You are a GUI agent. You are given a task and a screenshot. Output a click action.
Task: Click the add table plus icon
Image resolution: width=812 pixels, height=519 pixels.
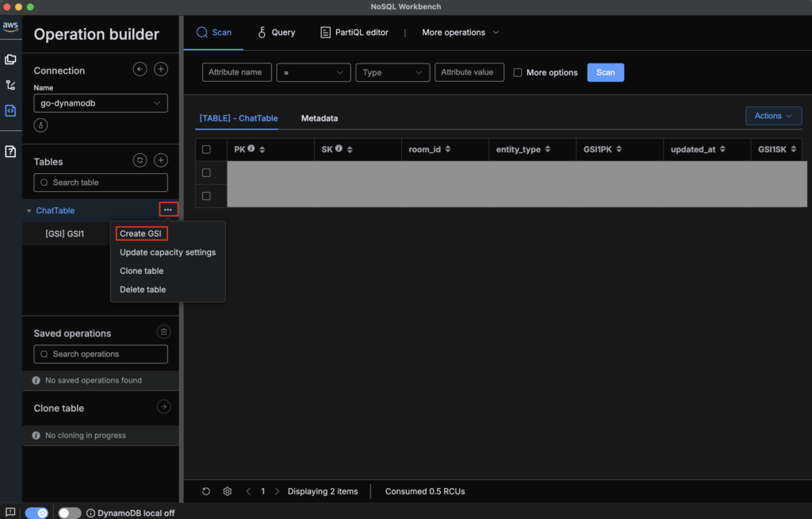pyautogui.click(x=160, y=160)
